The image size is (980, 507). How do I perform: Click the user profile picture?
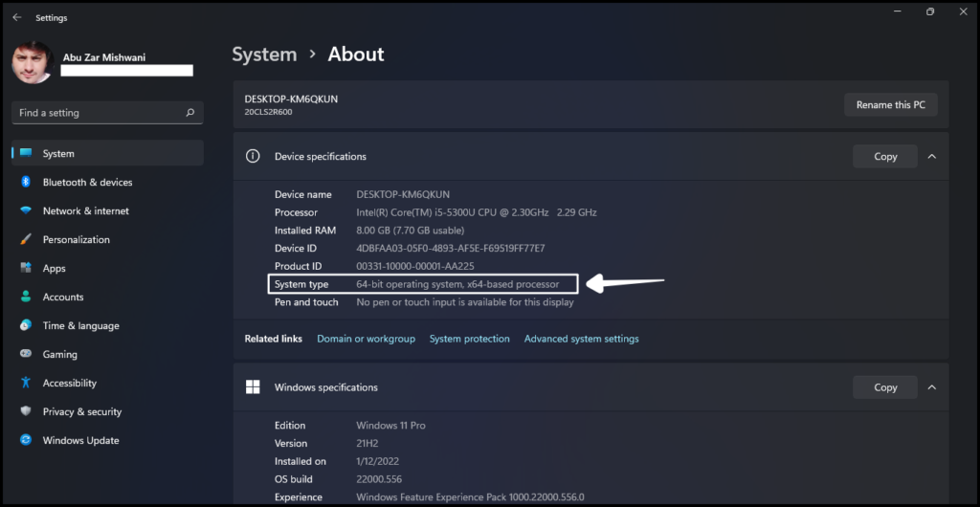click(33, 62)
